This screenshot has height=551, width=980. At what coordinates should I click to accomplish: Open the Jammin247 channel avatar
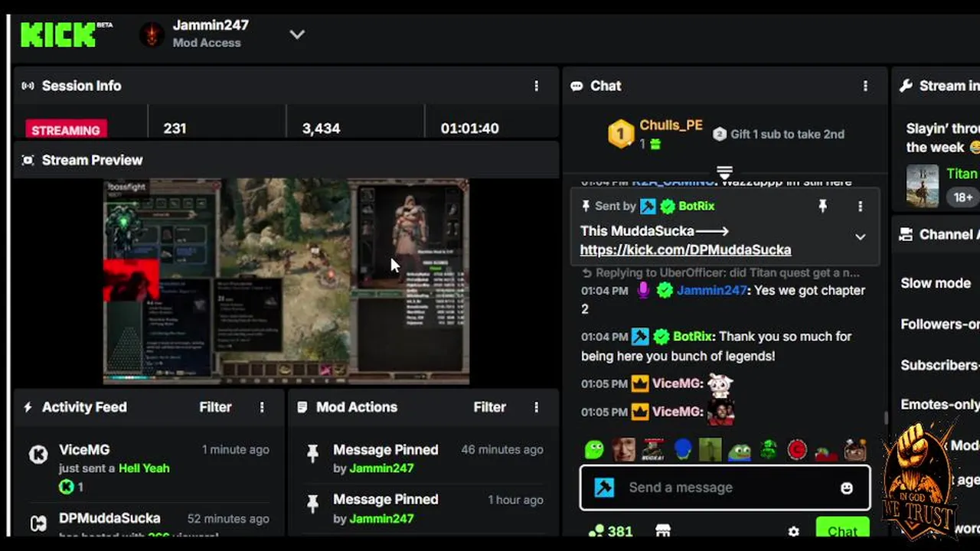tap(152, 34)
